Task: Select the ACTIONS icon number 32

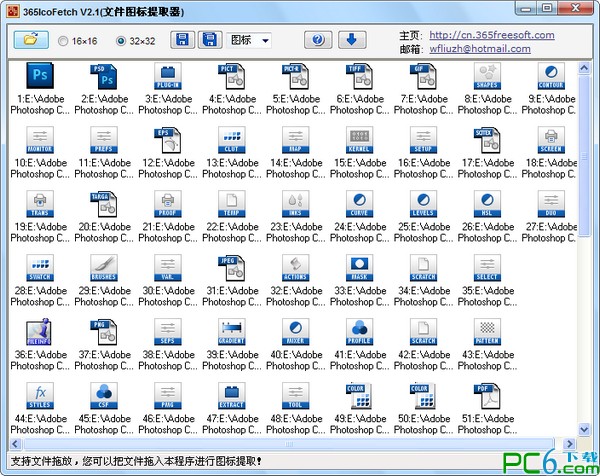Action: (x=295, y=267)
